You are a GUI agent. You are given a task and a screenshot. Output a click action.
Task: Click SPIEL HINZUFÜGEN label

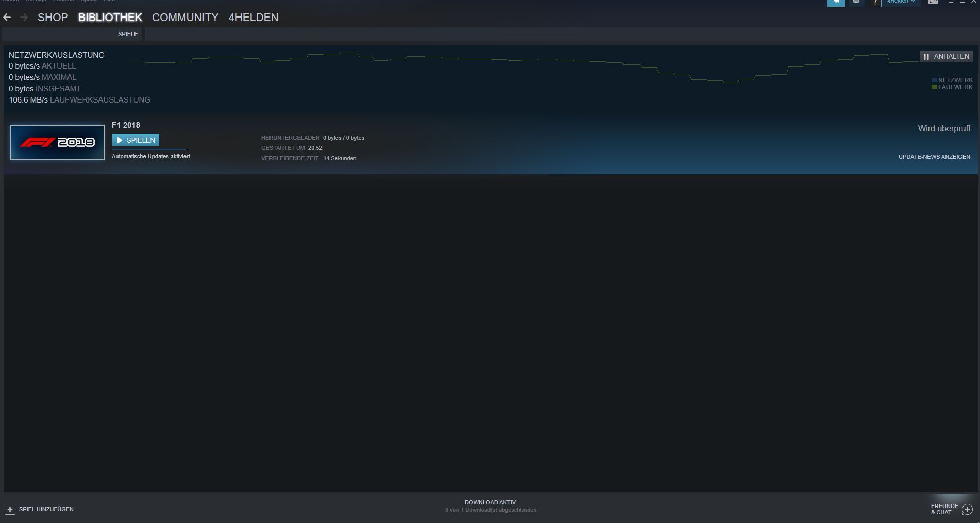pos(46,509)
